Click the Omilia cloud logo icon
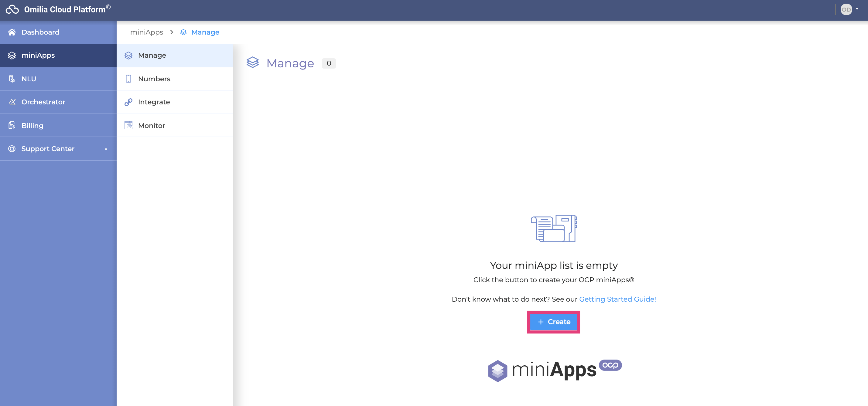868x406 pixels. coord(12,9)
